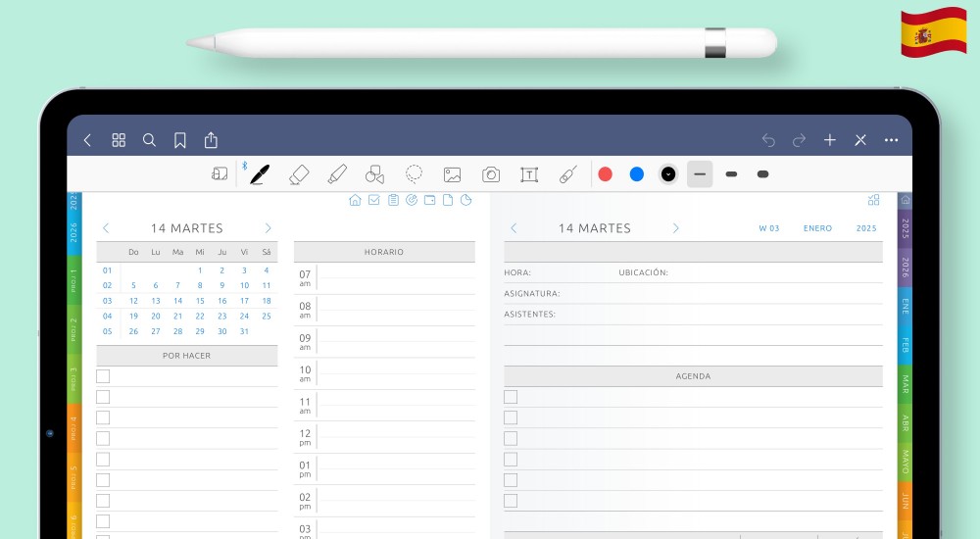Insert an image with the picture tool
The height and width of the screenshot is (539, 980).
pyautogui.click(x=452, y=174)
